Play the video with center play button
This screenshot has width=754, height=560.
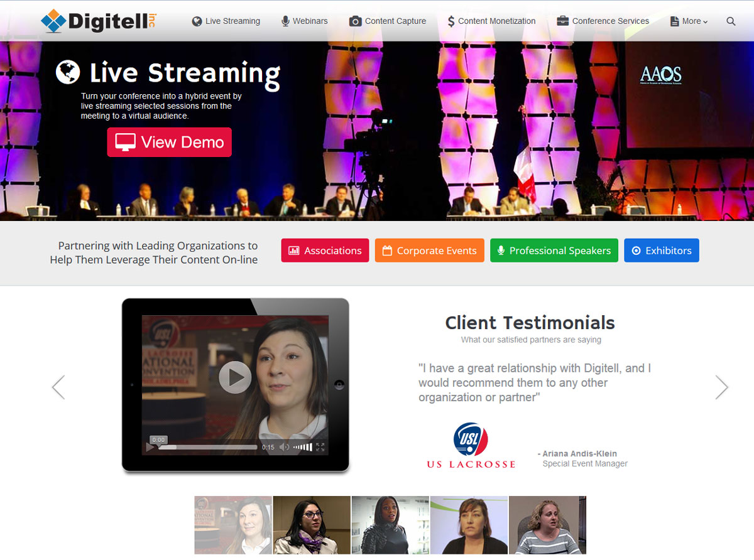[235, 377]
